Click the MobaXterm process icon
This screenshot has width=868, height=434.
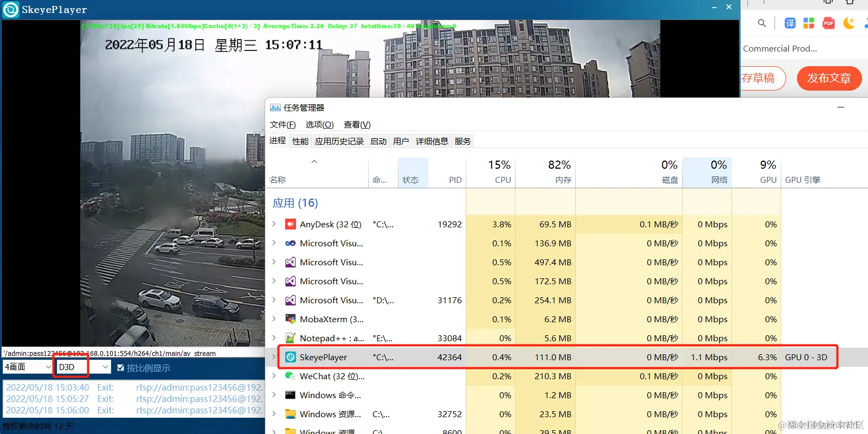click(x=291, y=319)
